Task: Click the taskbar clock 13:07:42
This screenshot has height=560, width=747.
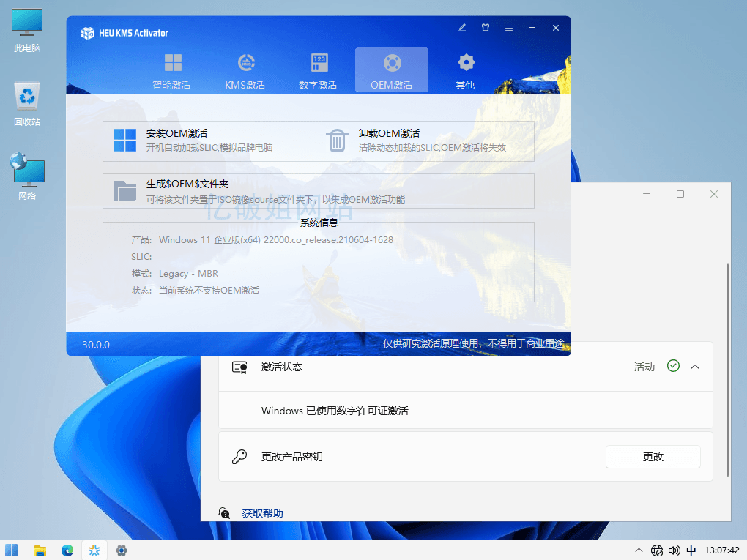Action: 722,550
